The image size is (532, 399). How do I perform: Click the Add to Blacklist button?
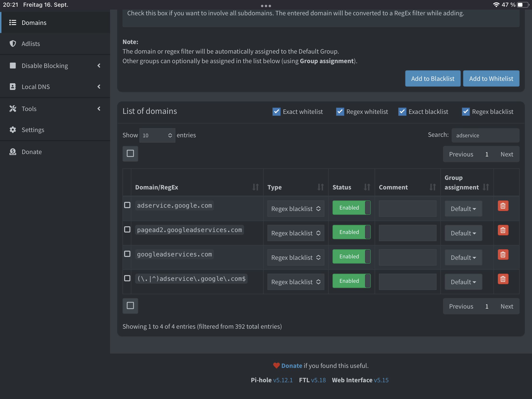click(432, 79)
